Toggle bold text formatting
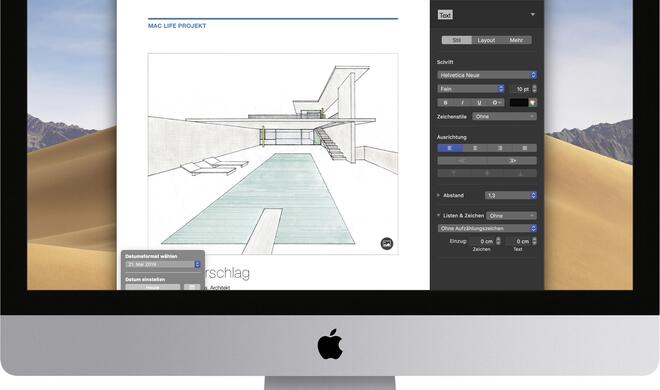The width and height of the screenshot is (660, 390). (445, 103)
